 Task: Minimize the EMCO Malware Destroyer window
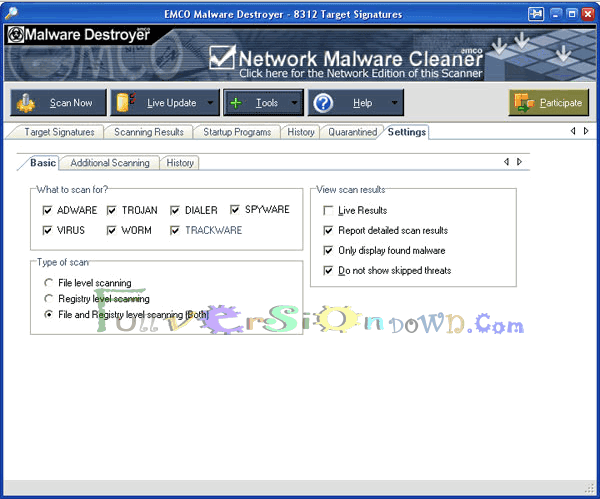pos(556,14)
